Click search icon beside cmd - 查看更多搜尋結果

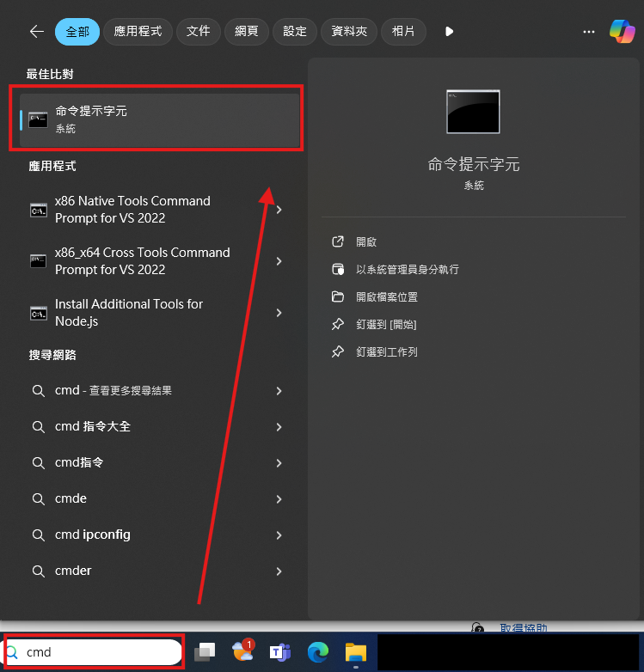tap(39, 391)
